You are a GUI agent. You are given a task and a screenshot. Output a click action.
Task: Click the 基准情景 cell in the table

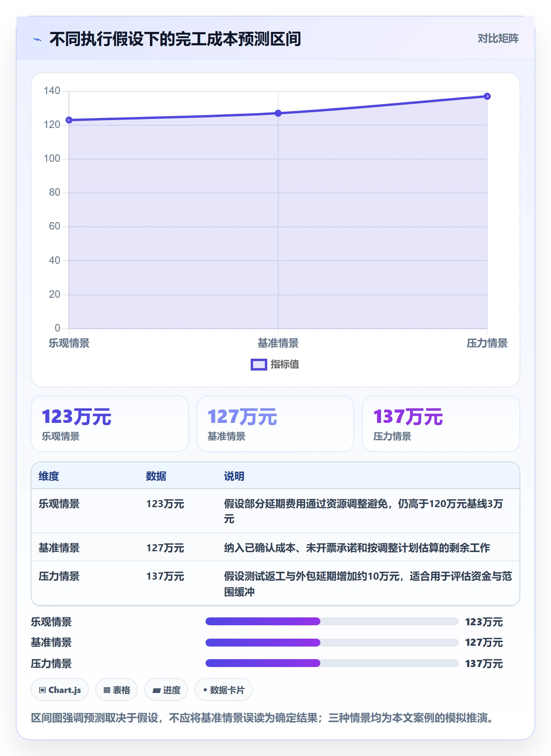tap(59, 548)
